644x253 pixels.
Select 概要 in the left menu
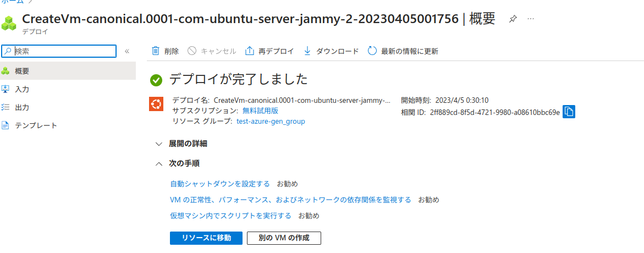click(68, 71)
